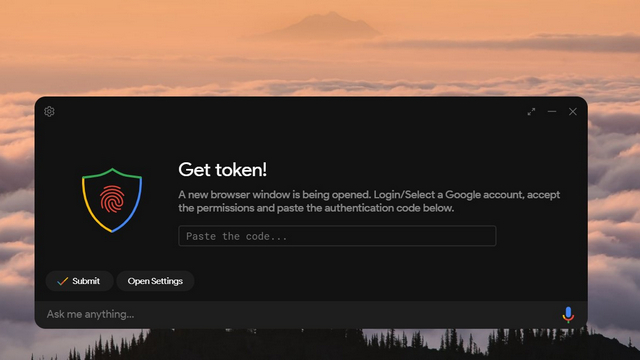
Task: Open settings via the gear icon
Action: point(49,111)
